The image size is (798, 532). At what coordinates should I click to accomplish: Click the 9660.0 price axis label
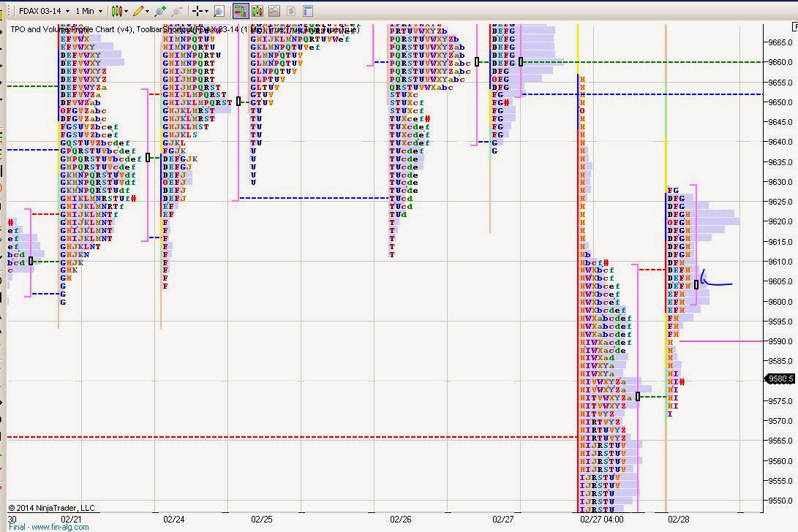click(x=780, y=62)
